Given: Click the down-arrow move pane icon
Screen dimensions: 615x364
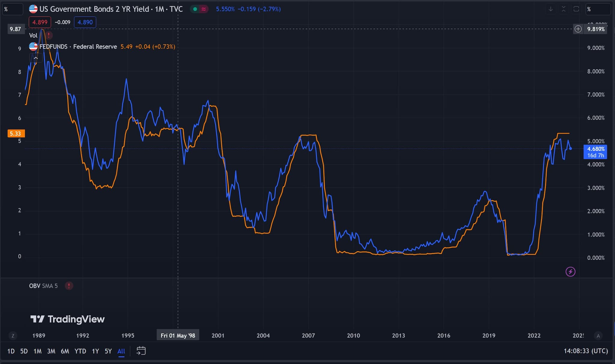Looking at the screenshot, I should tap(551, 9).
